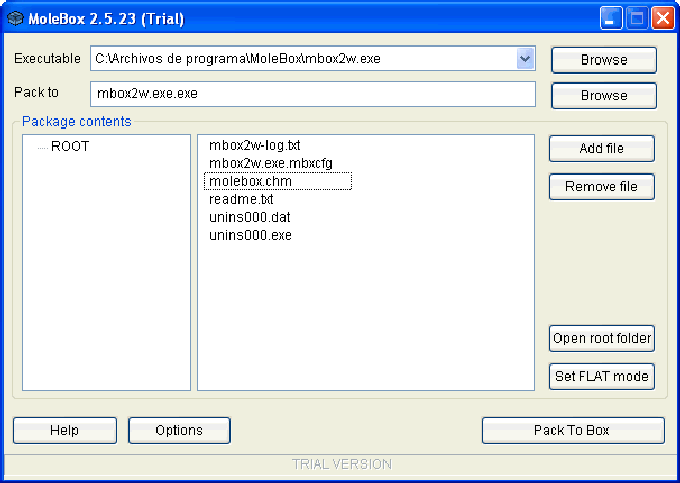Click the MoleBox title bar app icon
This screenshot has width=680, height=483.
[15, 19]
